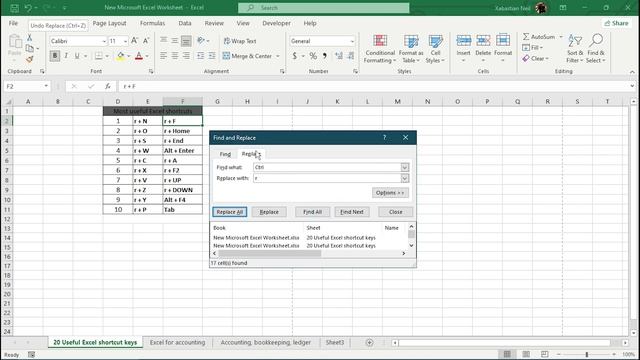Image resolution: width=640 pixels, height=360 pixels.
Task: Click the Copy icon in Clipboard group
Action: [x=29, y=48]
